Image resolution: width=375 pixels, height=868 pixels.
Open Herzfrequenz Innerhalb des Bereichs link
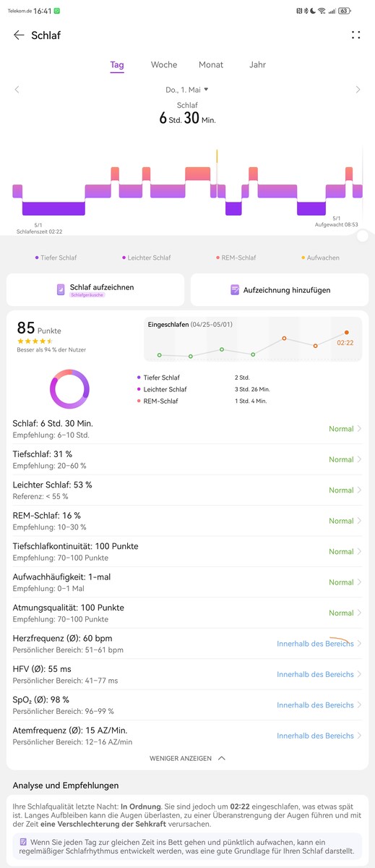pyautogui.click(x=315, y=644)
